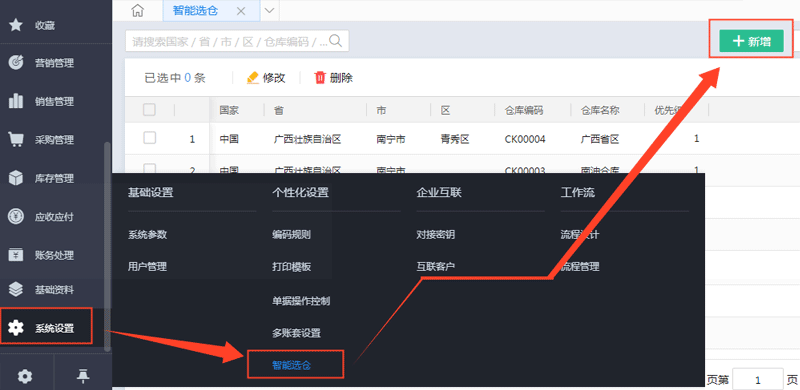
Task: Click the 广西省区 warehouse name cell
Action: click(x=600, y=139)
